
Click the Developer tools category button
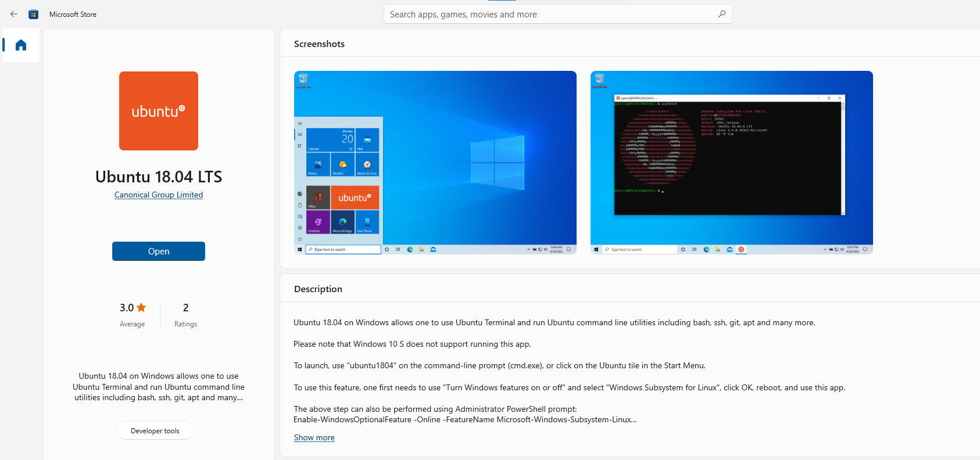[155, 430]
